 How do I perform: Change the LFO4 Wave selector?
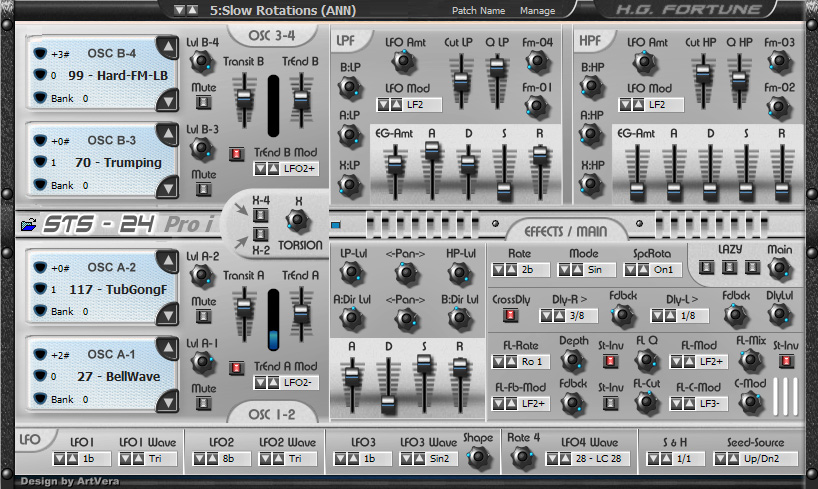587,459
